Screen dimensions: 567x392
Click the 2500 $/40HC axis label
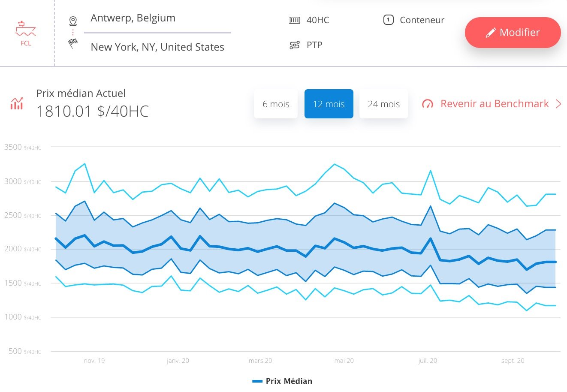[x=23, y=215]
